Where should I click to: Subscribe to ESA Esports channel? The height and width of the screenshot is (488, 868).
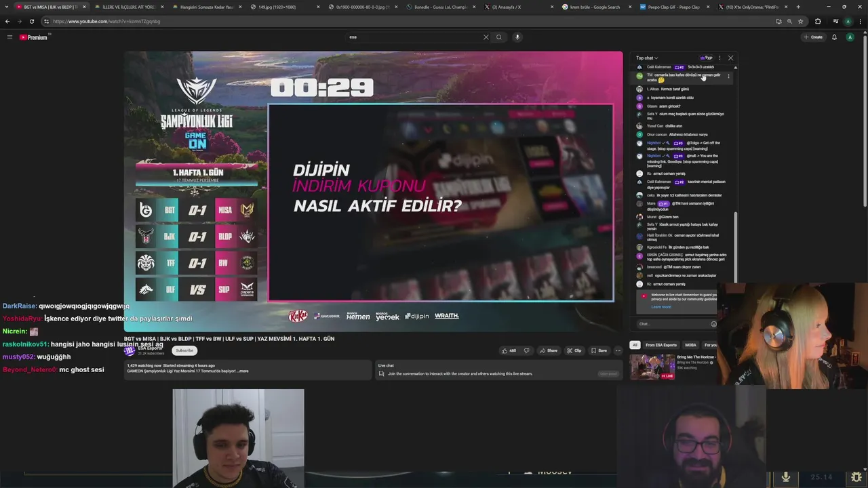tap(184, 350)
